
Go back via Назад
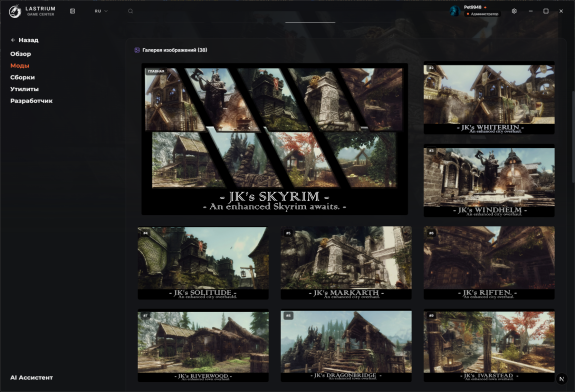tap(25, 40)
